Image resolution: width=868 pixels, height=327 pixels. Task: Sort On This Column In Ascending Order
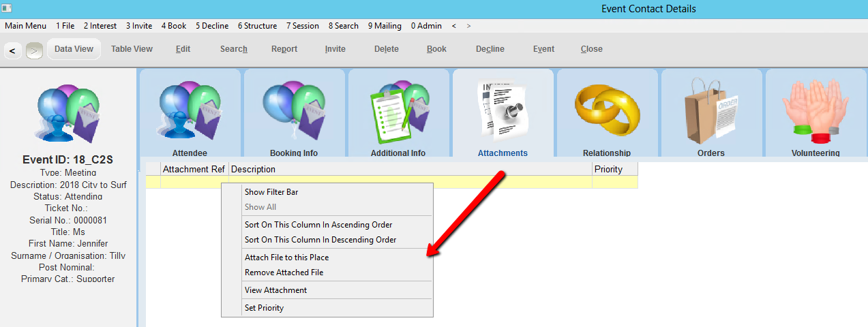pos(318,225)
